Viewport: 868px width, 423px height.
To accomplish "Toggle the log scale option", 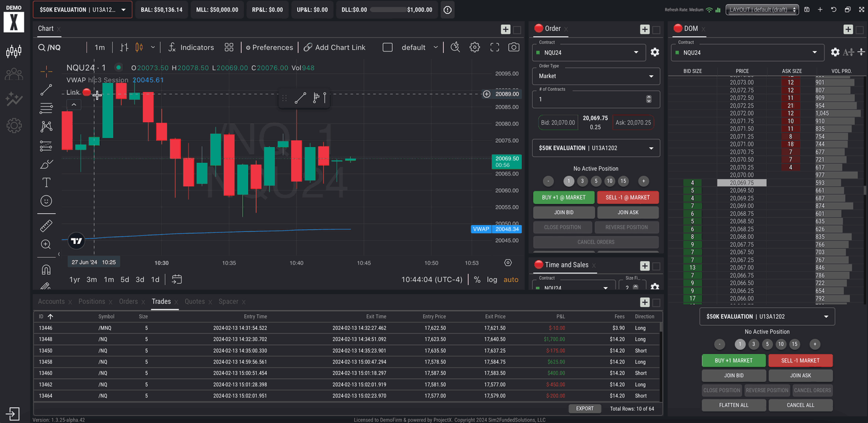I will (492, 280).
